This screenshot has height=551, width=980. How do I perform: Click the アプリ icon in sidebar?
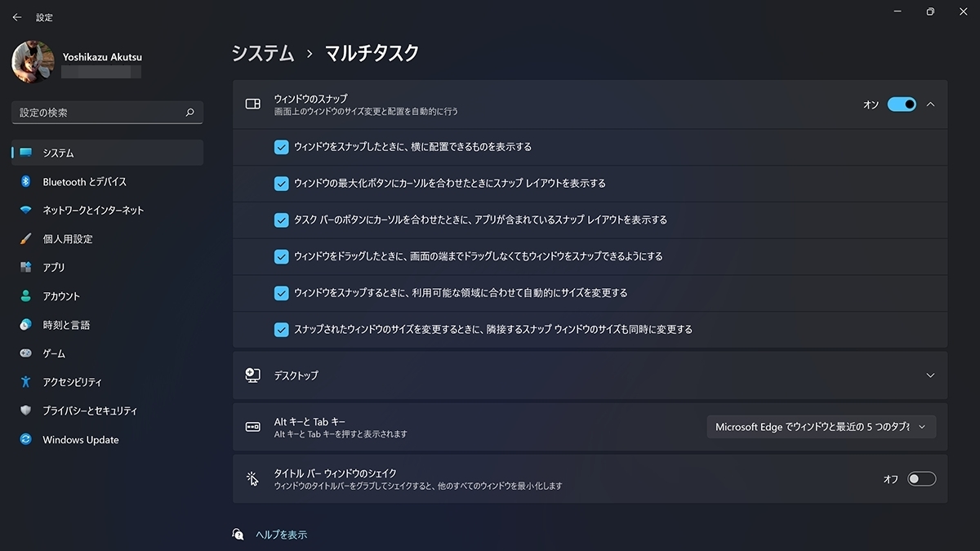[25, 267]
